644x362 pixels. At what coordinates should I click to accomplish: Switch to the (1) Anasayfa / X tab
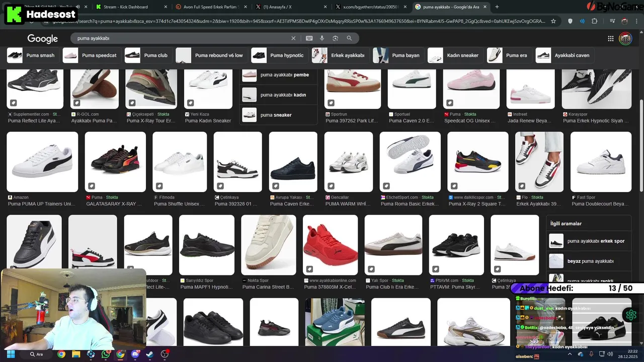(x=291, y=7)
